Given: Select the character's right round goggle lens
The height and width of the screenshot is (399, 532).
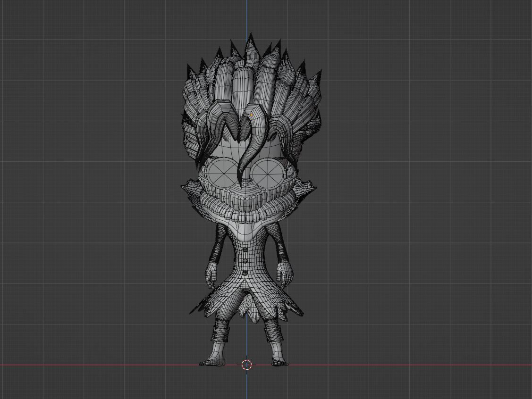Looking at the screenshot, I should coord(268,173).
